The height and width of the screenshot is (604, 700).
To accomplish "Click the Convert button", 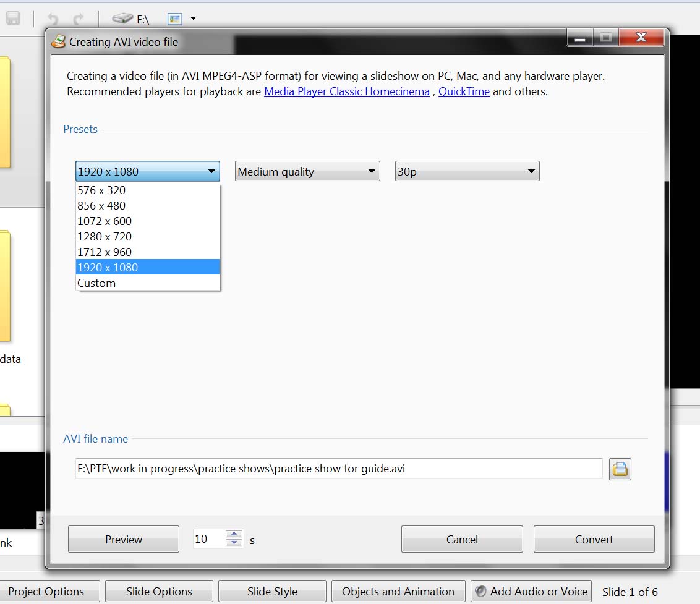I will coord(594,539).
